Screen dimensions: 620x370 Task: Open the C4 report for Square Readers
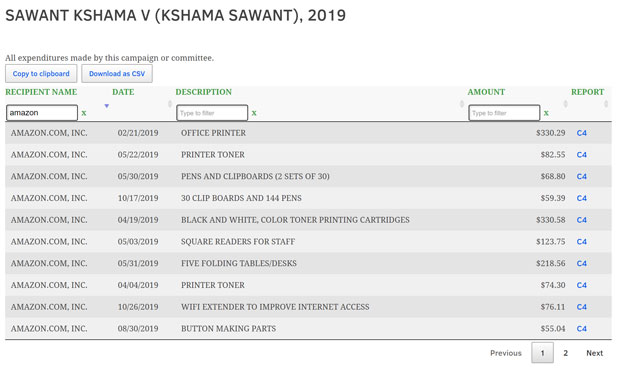coord(582,242)
